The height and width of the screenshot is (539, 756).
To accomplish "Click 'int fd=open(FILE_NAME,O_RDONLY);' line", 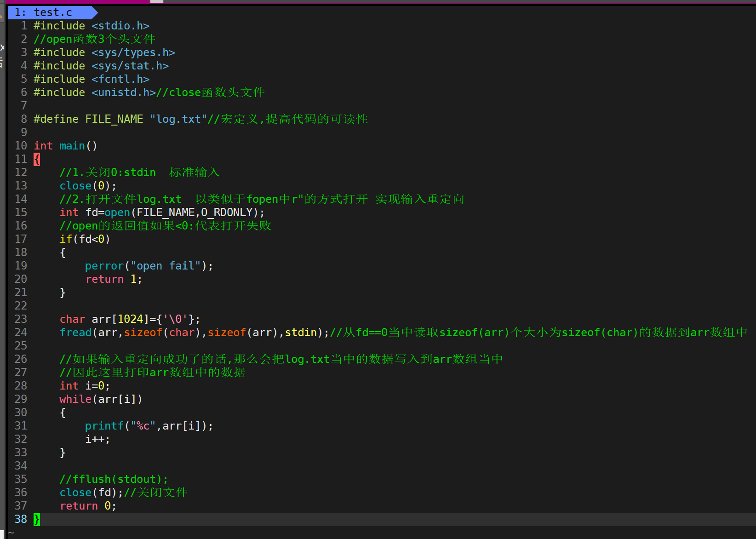I will pos(162,212).
